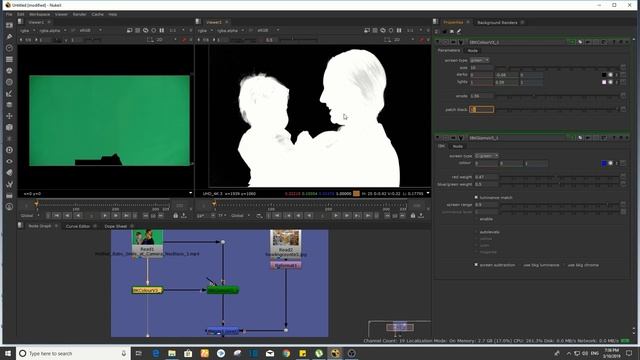This screenshot has width=640, height=360.
Task: Select the yellow IBKColourV3 node
Action: (x=147, y=290)
